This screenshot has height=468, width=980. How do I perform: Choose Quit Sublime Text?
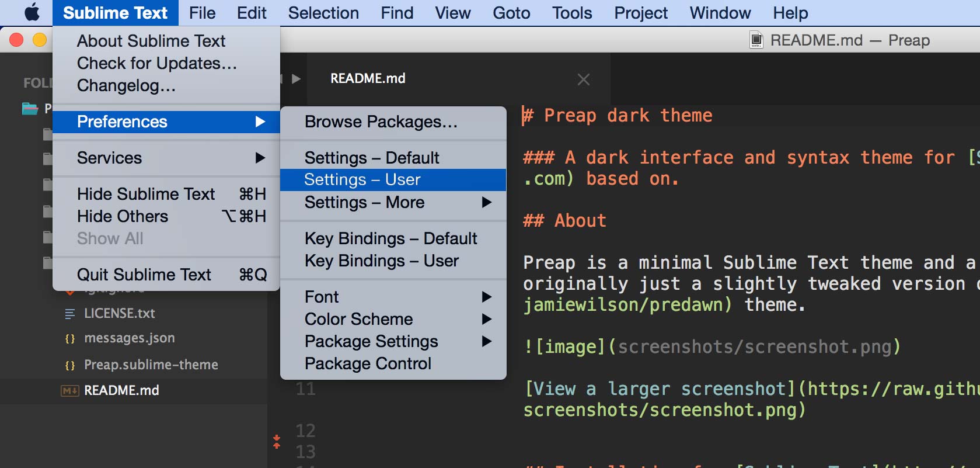click(x=166, y=275)
